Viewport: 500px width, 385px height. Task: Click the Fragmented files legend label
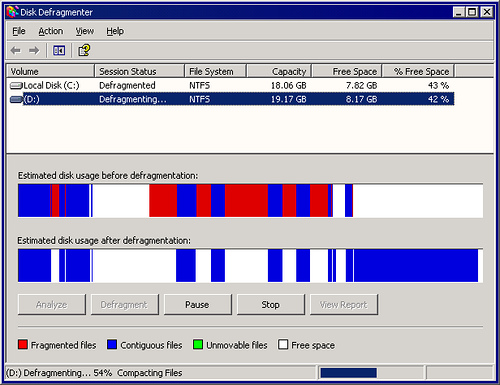(63, 345)
